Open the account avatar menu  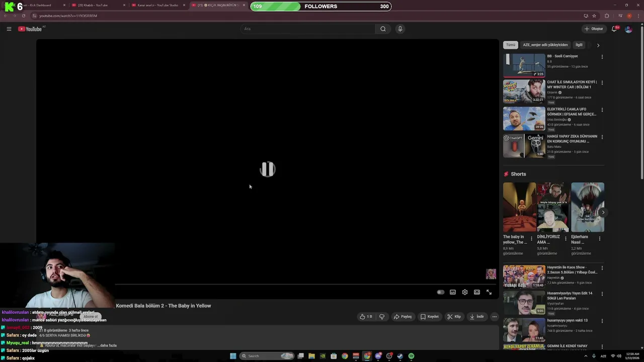pyautogui.click(x=628, y=29)
